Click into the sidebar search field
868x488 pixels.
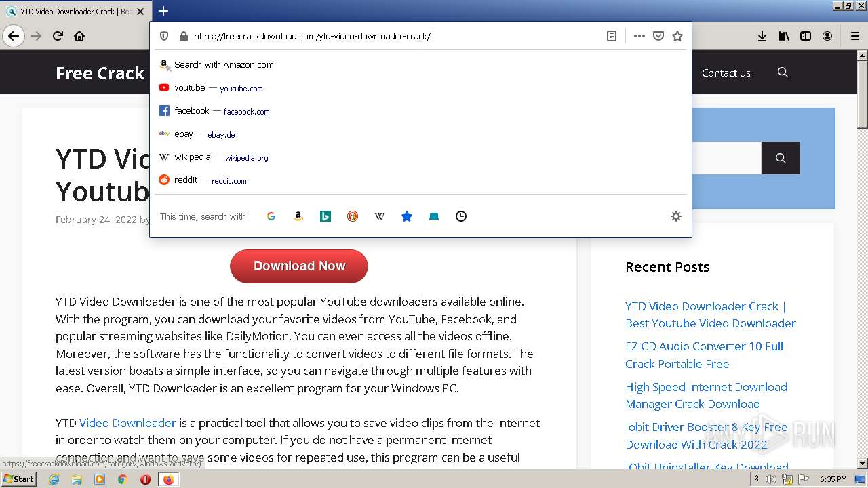tap(726, 158)
